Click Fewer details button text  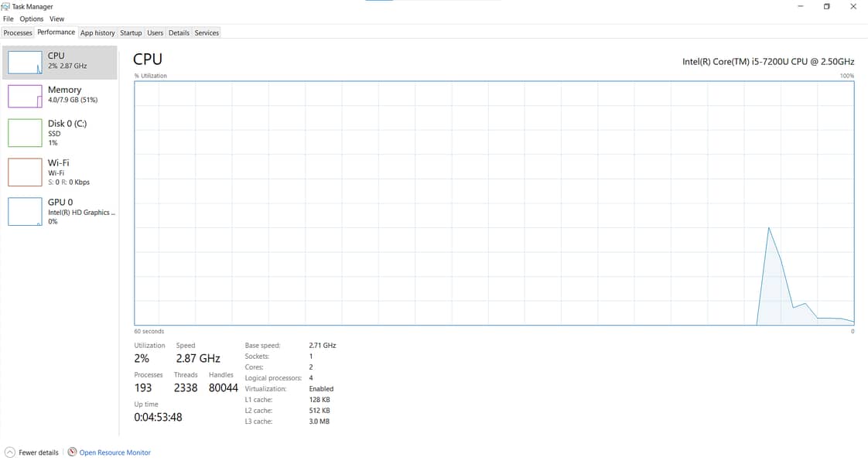39,452
